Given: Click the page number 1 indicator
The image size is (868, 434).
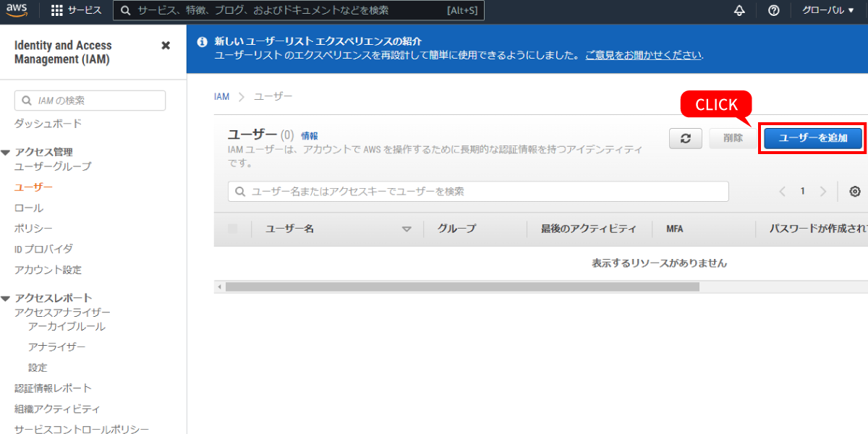Looking at the screenshot, I should click(802, 192).
